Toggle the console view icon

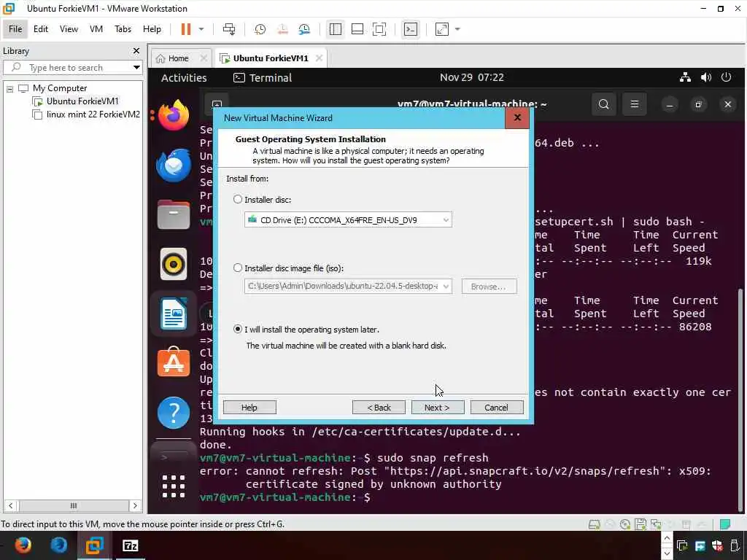(x=411, y=29)
